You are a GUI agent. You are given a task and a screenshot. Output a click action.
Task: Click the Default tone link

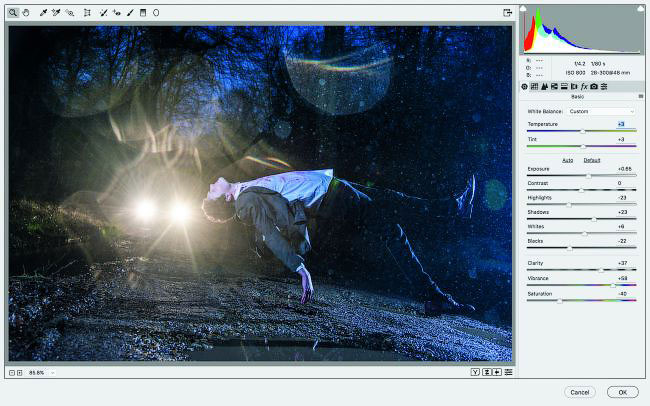click(592, 160)
